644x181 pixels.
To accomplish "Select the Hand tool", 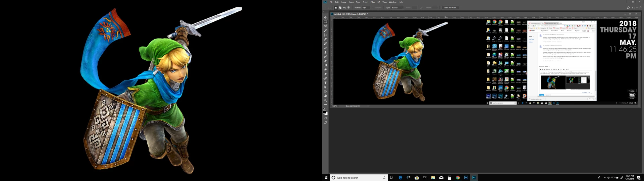I will pyautogui.click(x=325, y=96).
